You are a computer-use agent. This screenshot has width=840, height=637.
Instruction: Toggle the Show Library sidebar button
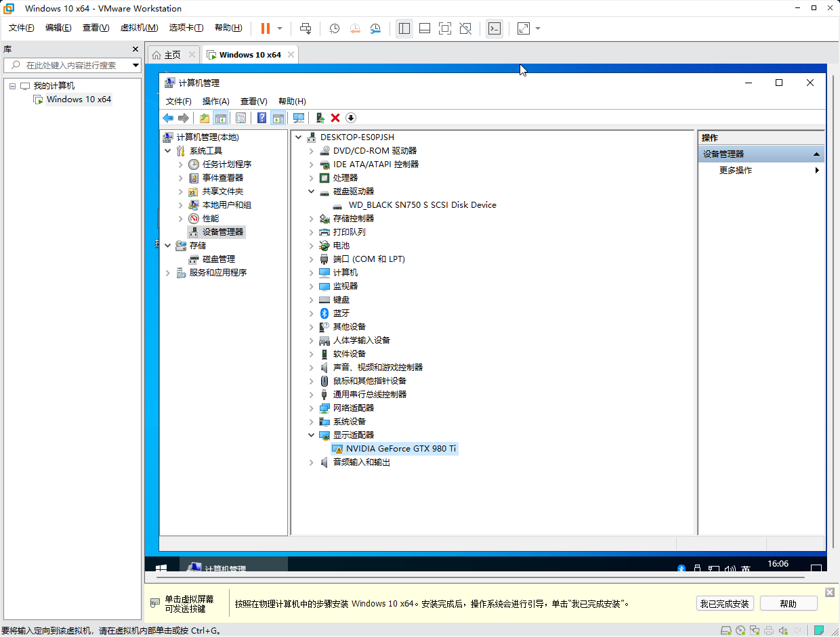[x=404, y=28]
